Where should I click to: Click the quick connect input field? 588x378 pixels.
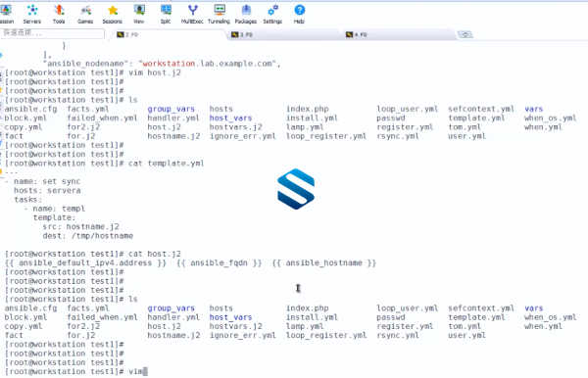52,33
